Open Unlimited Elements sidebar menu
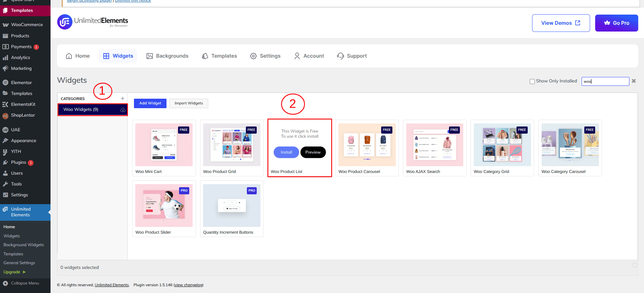 pyautogui.click(x=25, y=212)
